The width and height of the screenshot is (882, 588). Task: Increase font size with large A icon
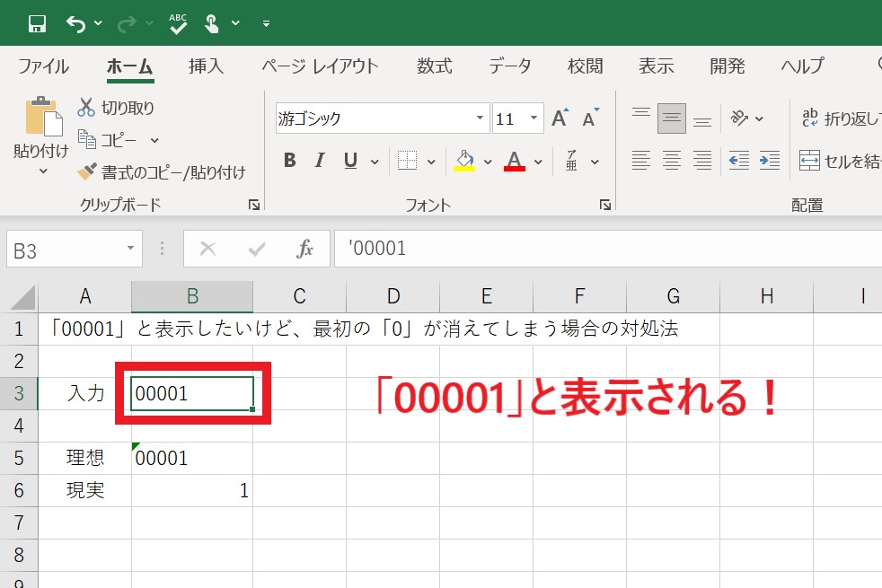(560, 118)
